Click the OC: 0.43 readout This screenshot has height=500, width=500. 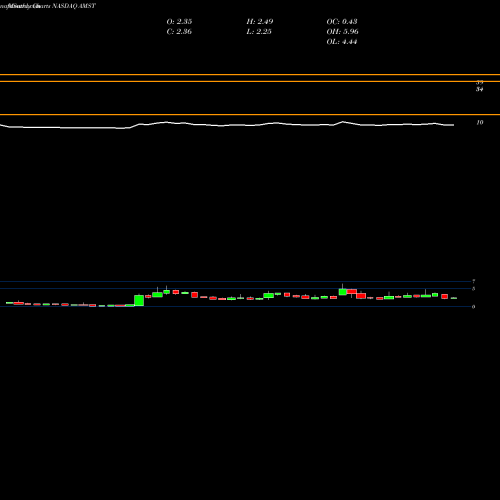342,21
